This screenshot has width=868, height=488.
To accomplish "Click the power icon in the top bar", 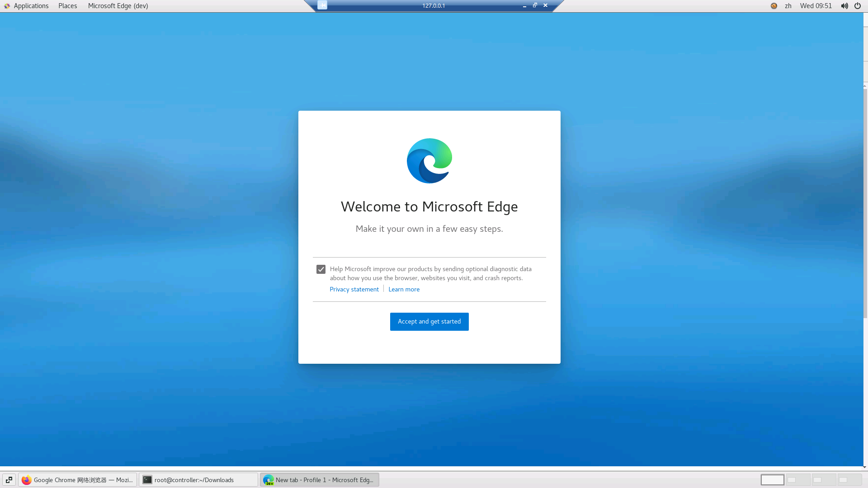I will [x=858, y=6].
